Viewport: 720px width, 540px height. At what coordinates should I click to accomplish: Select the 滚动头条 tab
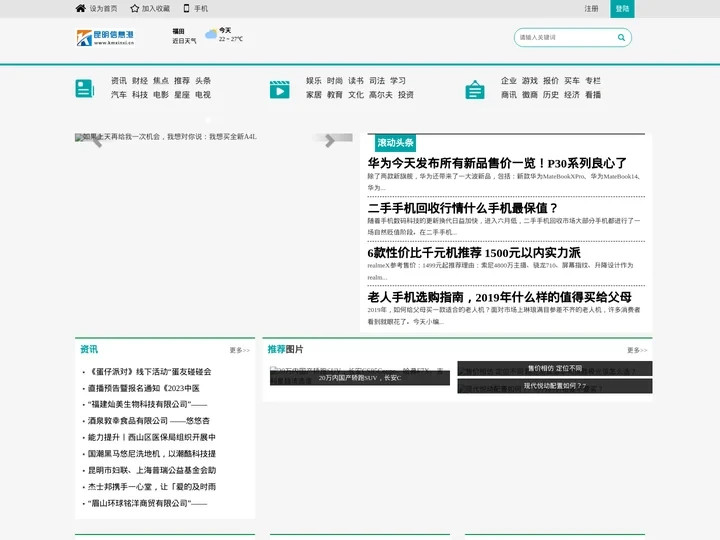395,143
